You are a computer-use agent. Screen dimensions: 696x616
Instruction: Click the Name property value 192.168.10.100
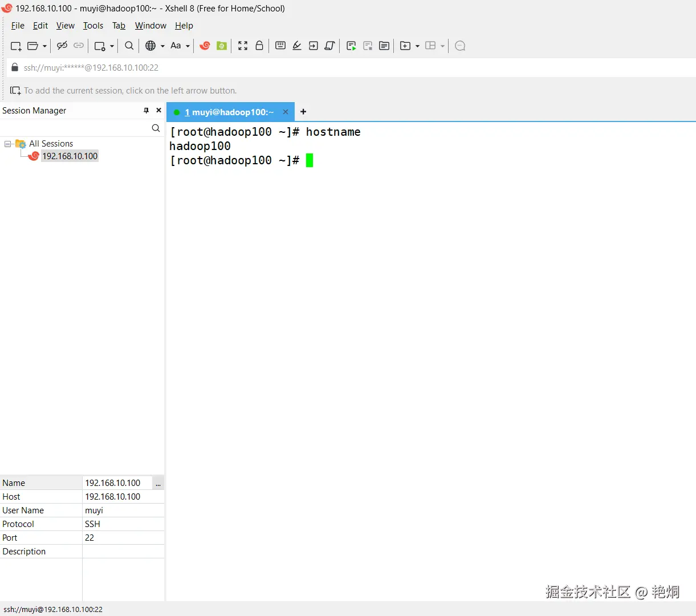coord(113,483)
